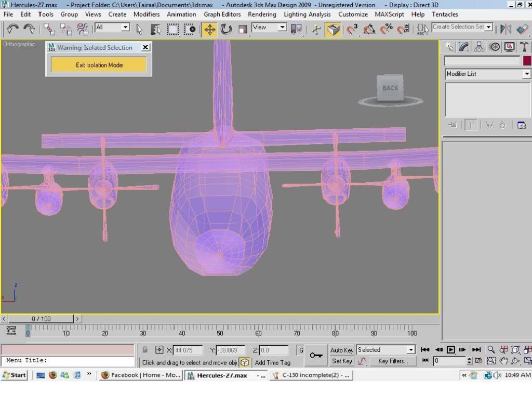Click Use Pivot Point Center icon
This screenshot has width=532, height=394.
296,30
